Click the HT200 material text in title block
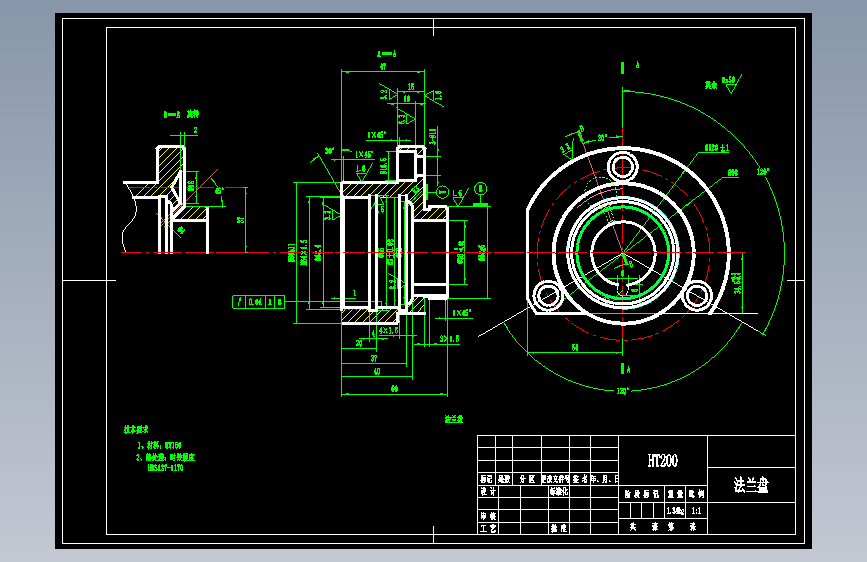Viewport: 867px width, 562px height. [662, 460]
